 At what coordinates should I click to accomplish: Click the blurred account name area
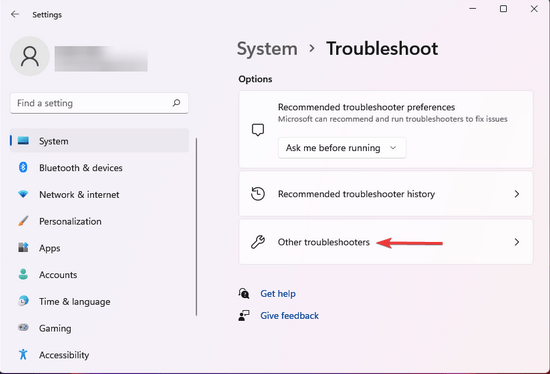point(101,59)
